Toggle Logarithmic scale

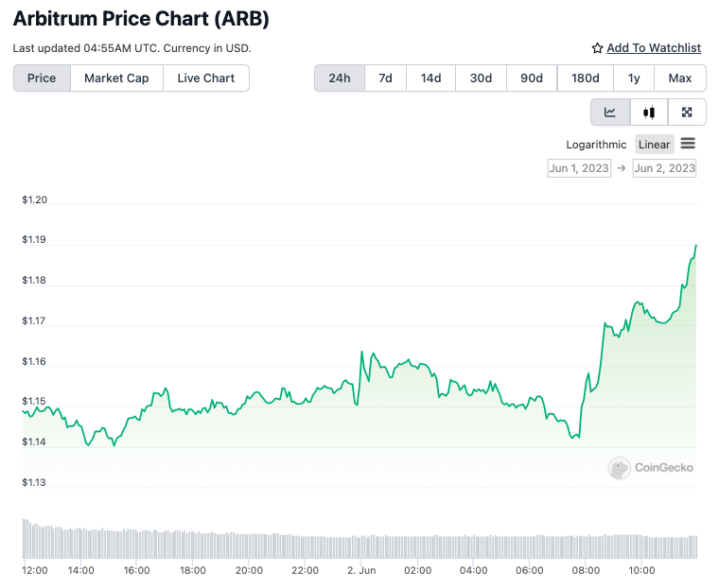596,145
